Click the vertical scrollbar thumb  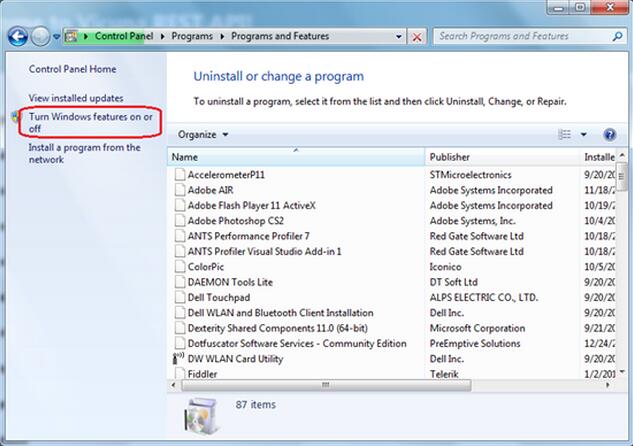click(622, 176)
